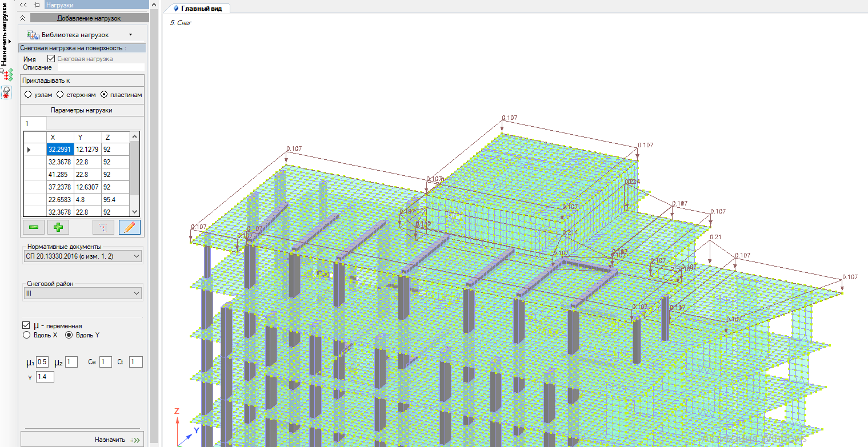The image size is (868, 447).
Task: Toggle the Снеговая нагрузка name checkbox
Action: (51, 59)
